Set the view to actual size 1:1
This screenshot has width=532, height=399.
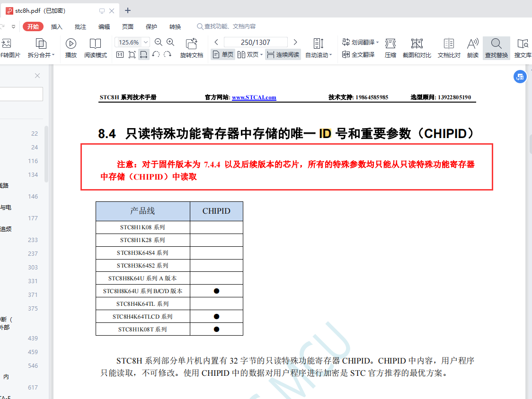(120, 54)
